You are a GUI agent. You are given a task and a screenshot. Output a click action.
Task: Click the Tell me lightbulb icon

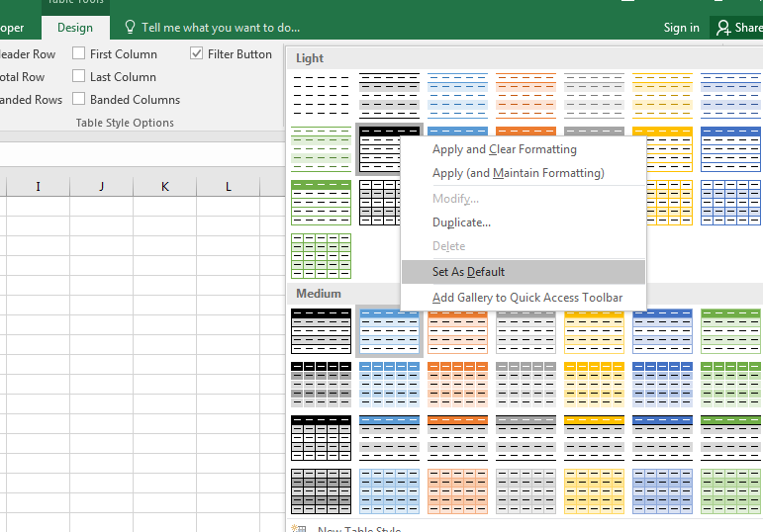pyautogui.click(x=130, y=28)
